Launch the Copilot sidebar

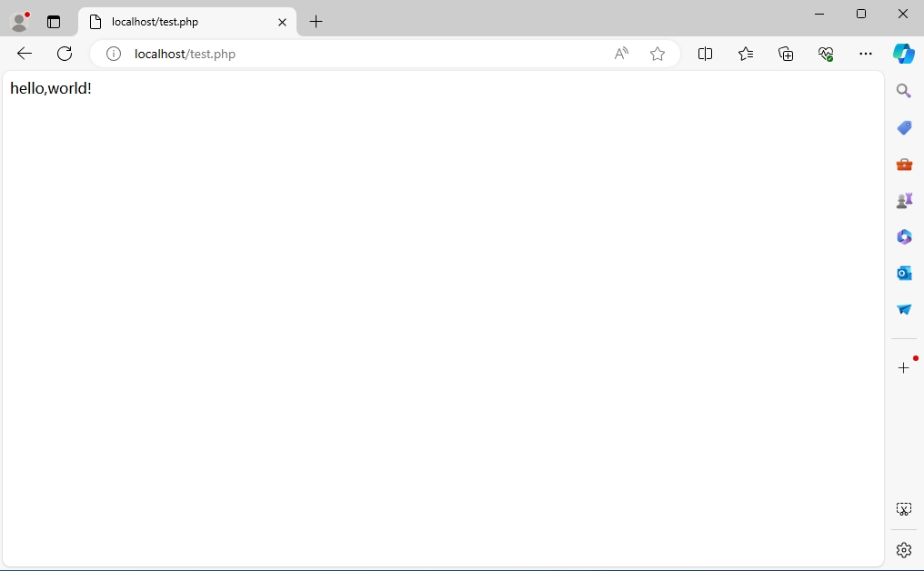904,54
